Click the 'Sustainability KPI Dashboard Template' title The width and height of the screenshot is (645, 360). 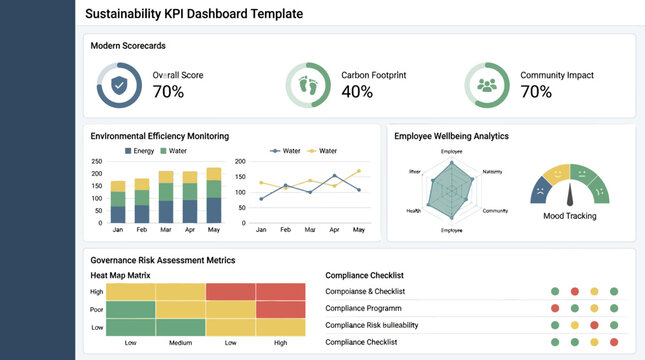tap(194, 14)
